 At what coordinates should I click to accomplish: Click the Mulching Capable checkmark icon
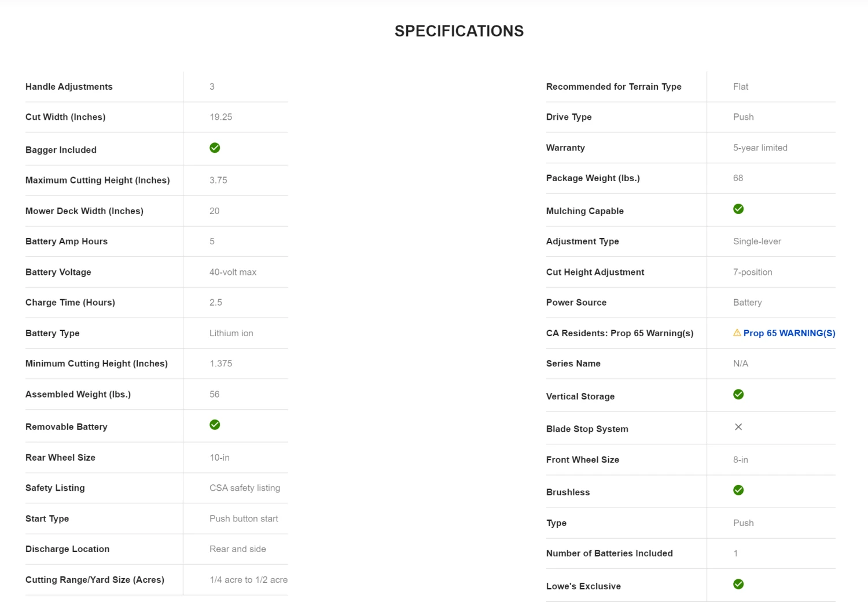[738, 209]
